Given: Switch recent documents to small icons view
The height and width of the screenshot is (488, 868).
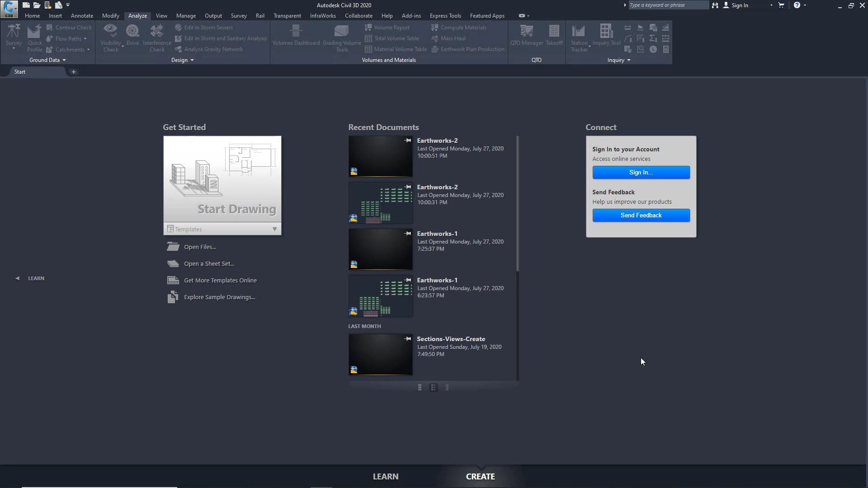Looking at the screenshot, I should pos(447,387).
